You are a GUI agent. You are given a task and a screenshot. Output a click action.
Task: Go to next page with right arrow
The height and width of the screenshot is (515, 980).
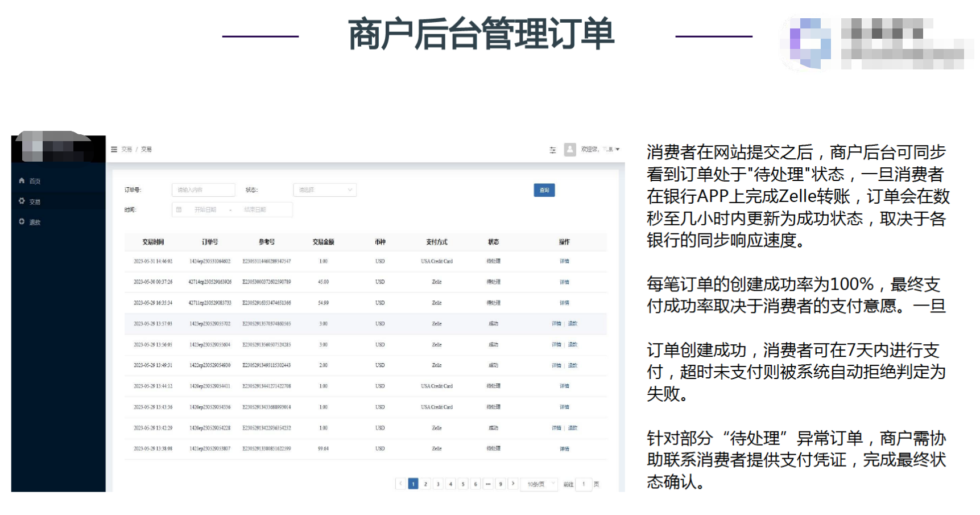click(x=513, y=484)
